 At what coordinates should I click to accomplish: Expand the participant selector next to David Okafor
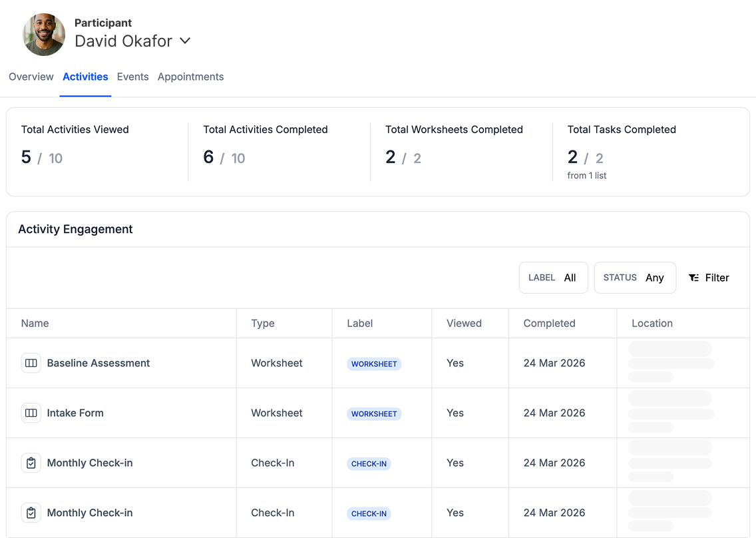184,41
